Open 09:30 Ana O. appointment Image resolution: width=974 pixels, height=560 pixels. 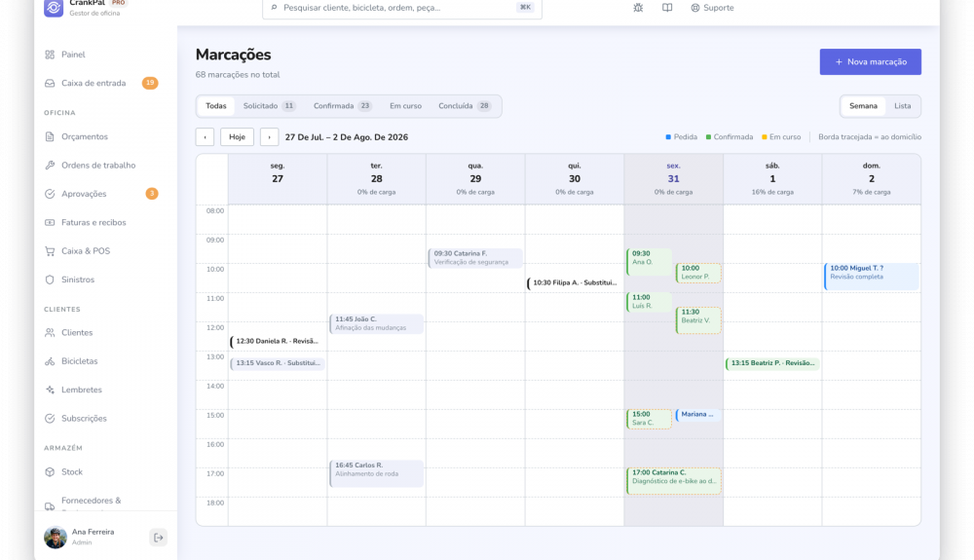click(649, 261)
